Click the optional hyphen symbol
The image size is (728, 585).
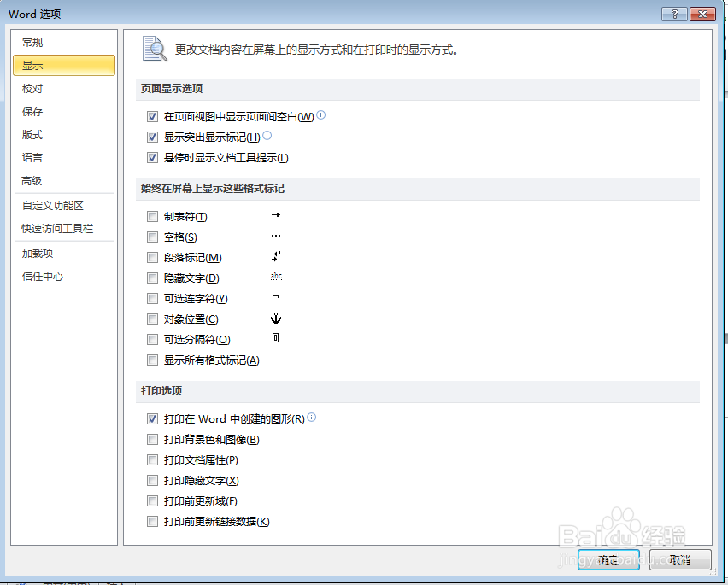275,297
